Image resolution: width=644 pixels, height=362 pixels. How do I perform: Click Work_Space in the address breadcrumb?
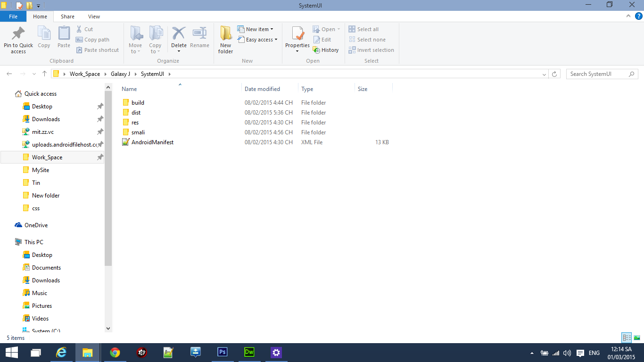tap(85, 74)
